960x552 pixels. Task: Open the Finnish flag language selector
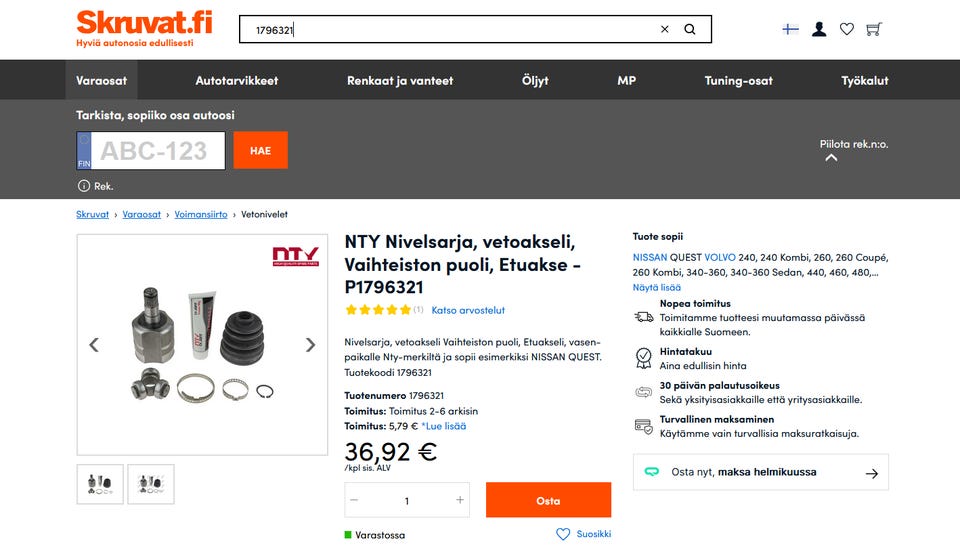pyautogui.click(x=790, y=30)
